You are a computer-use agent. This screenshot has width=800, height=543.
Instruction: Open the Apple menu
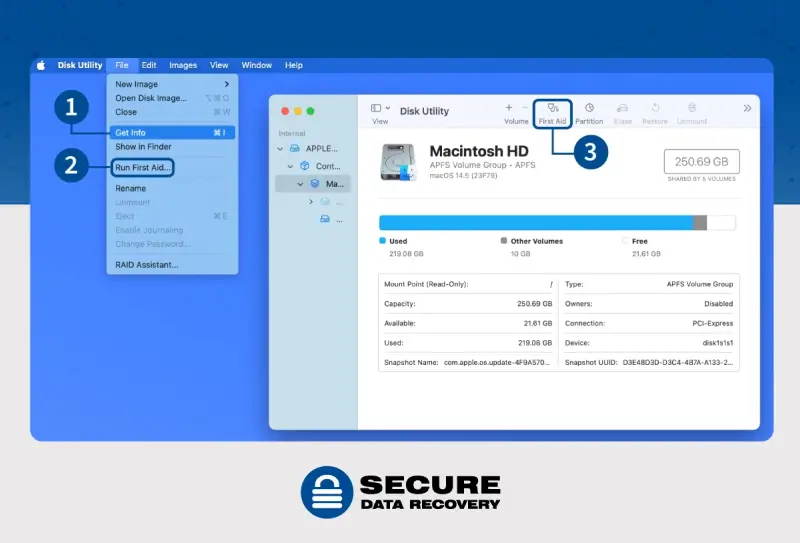point(41,65)
